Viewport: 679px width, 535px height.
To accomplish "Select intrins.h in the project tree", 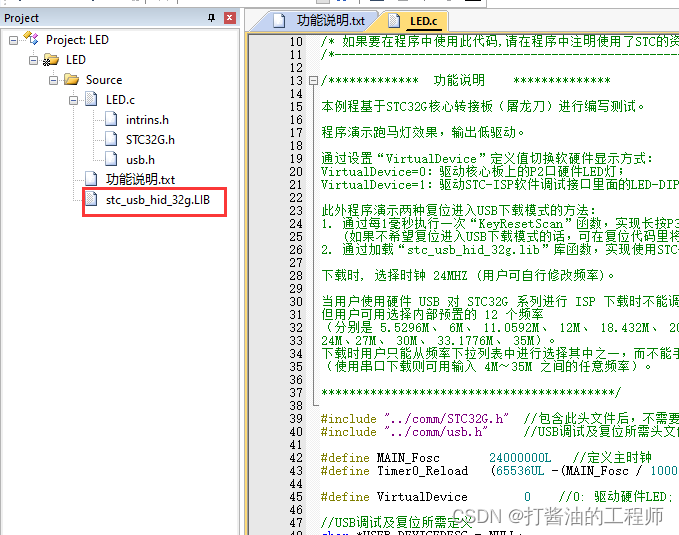I will 147,120.
